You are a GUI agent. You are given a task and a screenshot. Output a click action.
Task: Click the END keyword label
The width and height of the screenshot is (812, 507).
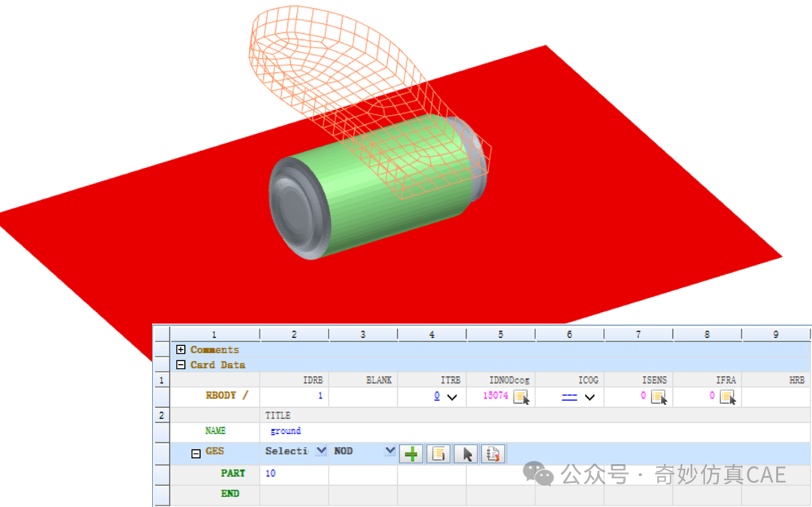tap(230, 493)
